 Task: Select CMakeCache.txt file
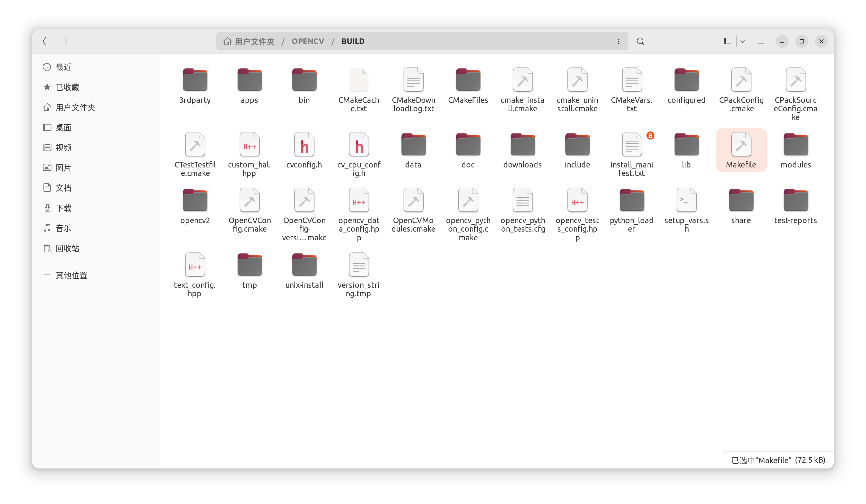tap(359, 90)
